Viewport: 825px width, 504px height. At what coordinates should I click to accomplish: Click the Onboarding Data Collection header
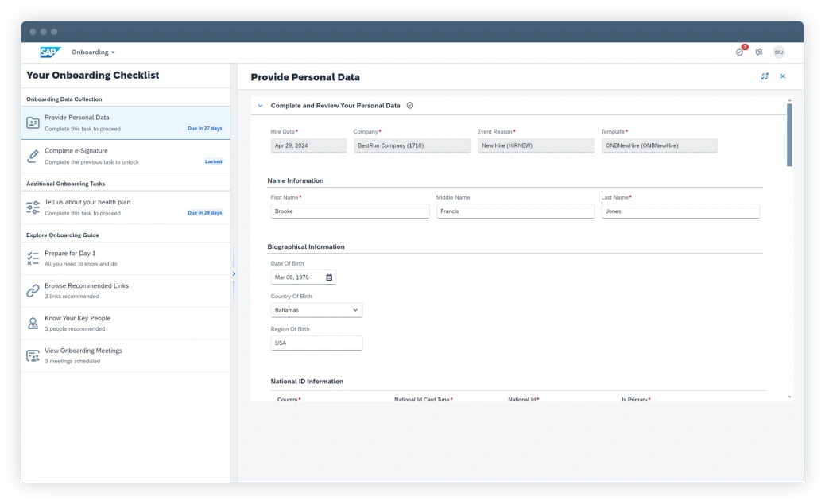(64, 99)
